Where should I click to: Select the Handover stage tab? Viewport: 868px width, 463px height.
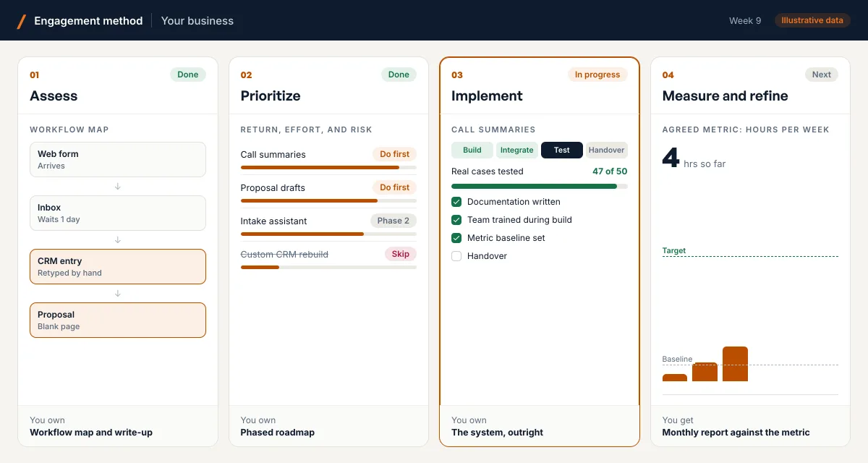[x=607, y=150]
